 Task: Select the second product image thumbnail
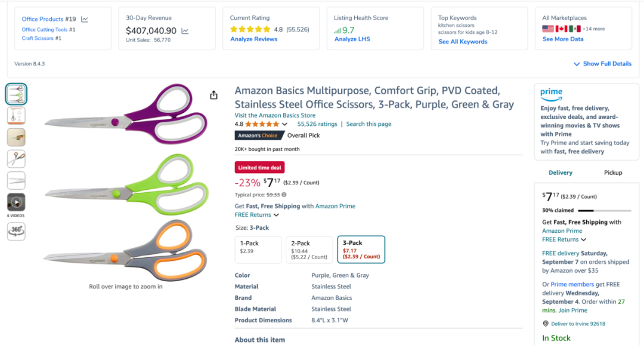pos(16,116)
